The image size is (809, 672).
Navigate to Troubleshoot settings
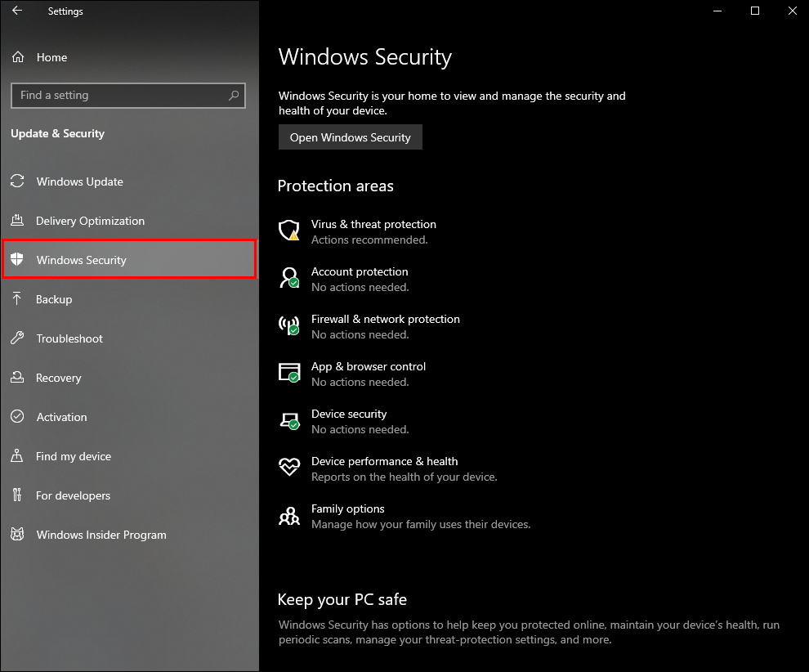(69, 338)
